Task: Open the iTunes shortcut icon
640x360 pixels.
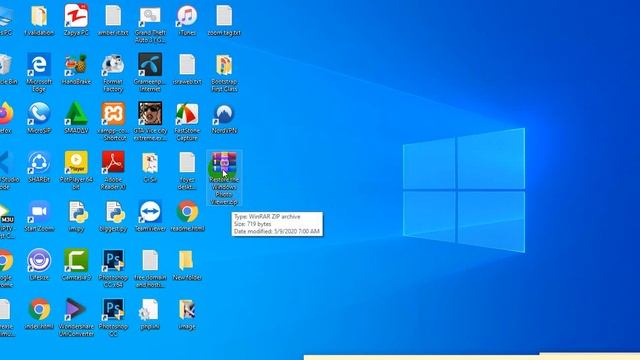Action: (187, 16)
